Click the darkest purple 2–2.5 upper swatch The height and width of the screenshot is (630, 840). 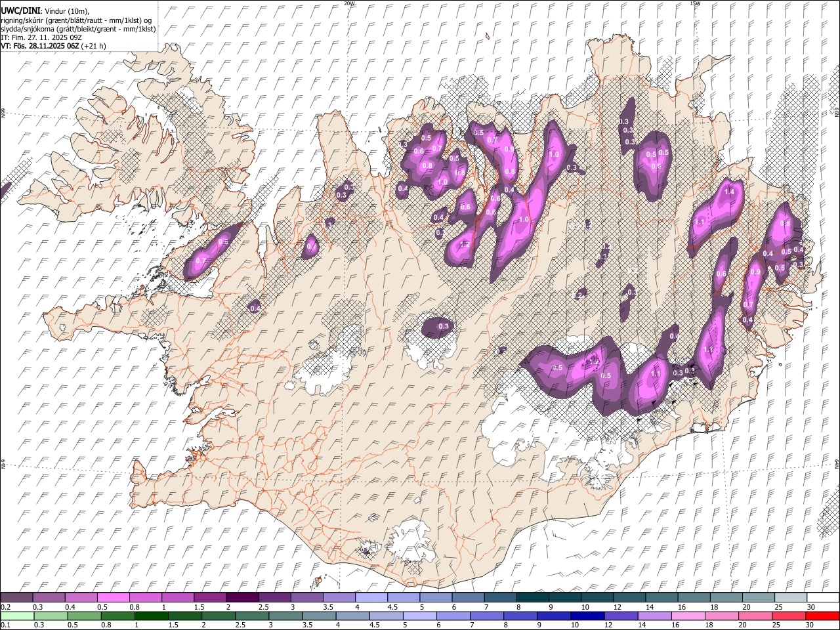tap(242, 598)
